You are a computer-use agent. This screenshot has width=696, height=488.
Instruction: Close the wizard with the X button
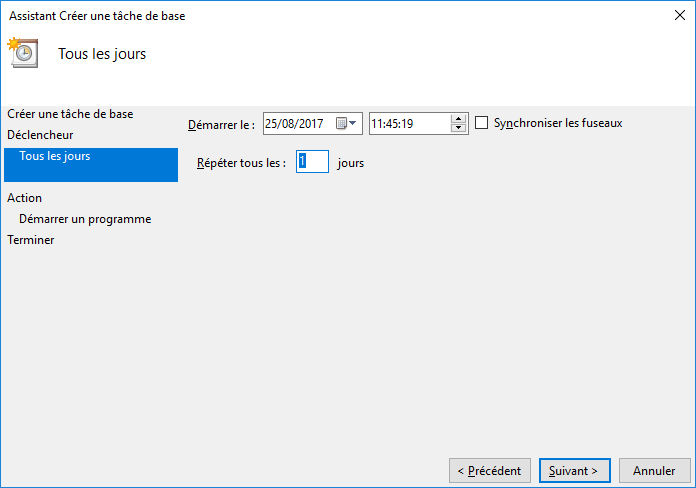680,15
